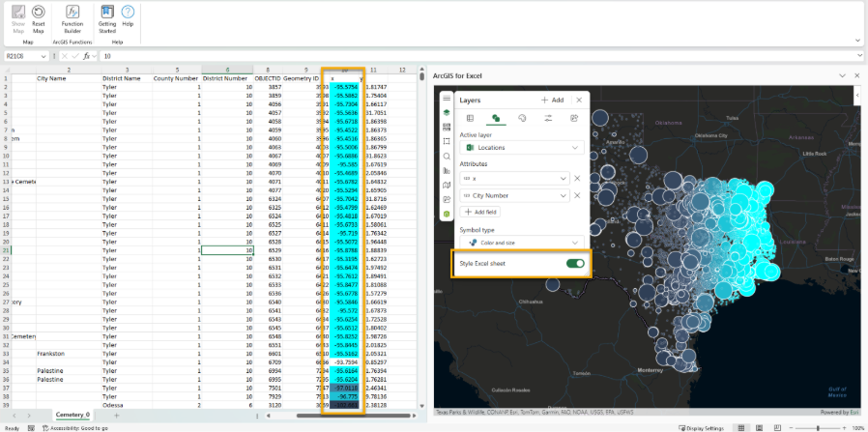Remove the City Number attribute field
The width and height of the screenshot is (868, 432).
[x=577, y=195]
